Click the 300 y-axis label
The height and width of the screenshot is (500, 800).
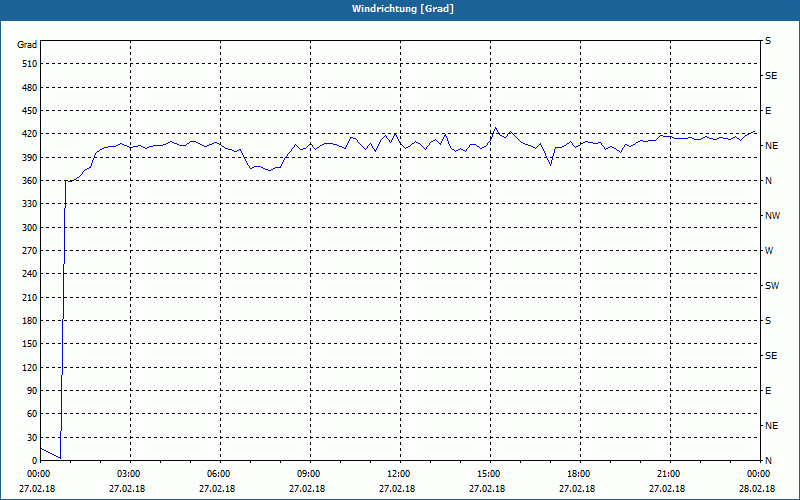pos(30,228)
